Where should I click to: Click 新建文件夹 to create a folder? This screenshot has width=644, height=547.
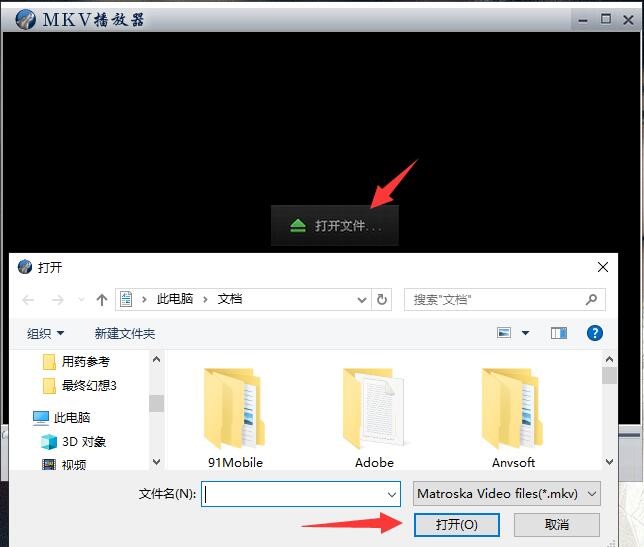pos(125,333)
